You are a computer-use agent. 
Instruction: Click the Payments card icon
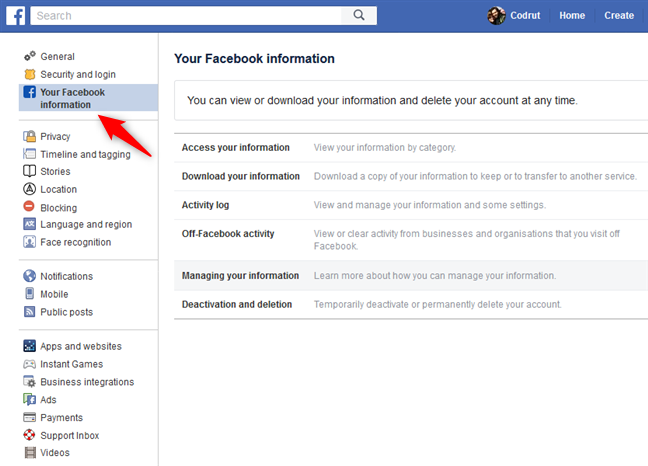[29, 417]
